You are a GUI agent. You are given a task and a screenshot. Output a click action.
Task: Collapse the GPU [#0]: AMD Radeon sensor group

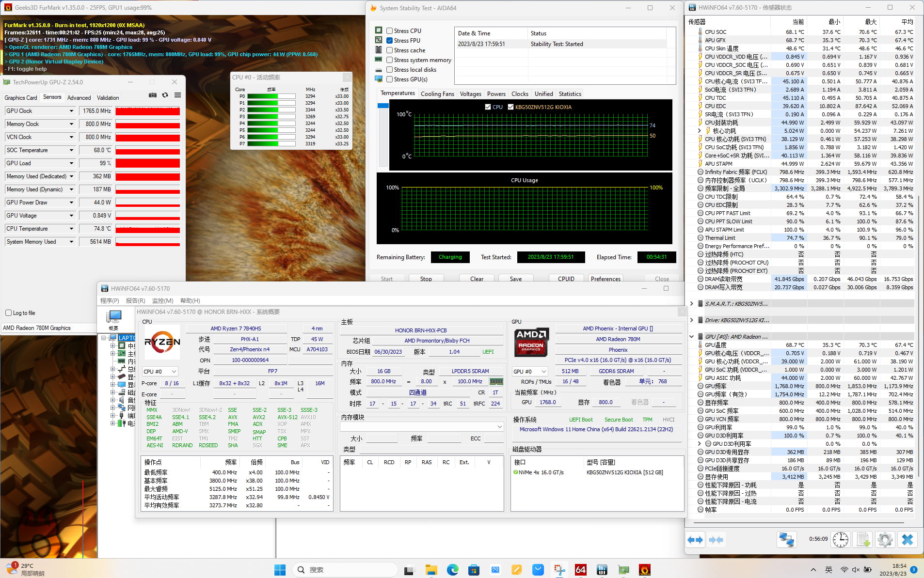point(691,337)
